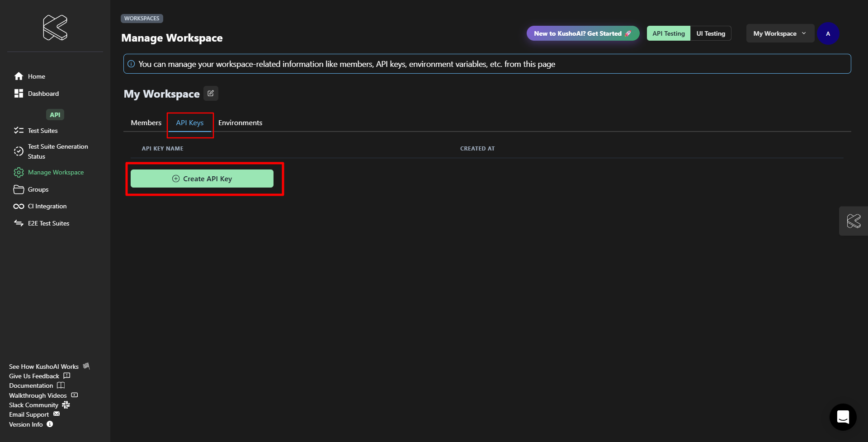Open the My Workspace dropdown
The height and width of the screenshot is (442, 868).
tap(780, 33)
